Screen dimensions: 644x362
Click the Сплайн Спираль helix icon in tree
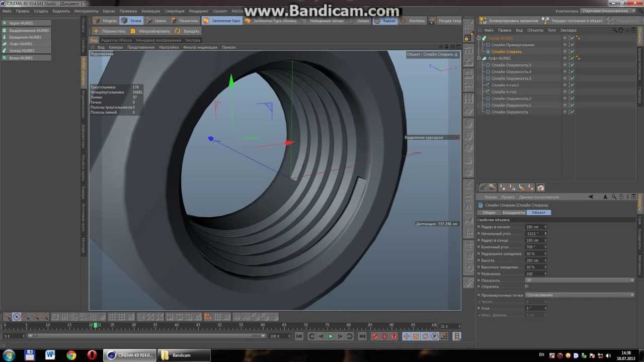coord(488,52)
